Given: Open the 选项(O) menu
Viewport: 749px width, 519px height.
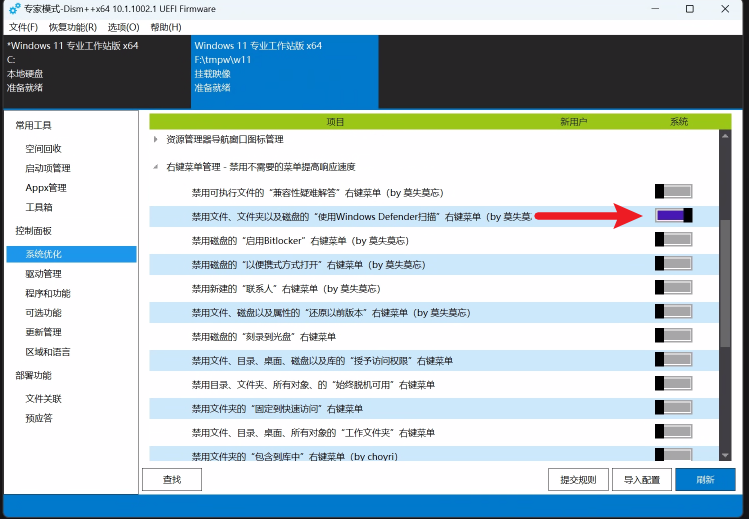Looking at the screenshot, I should coord(124,27).
